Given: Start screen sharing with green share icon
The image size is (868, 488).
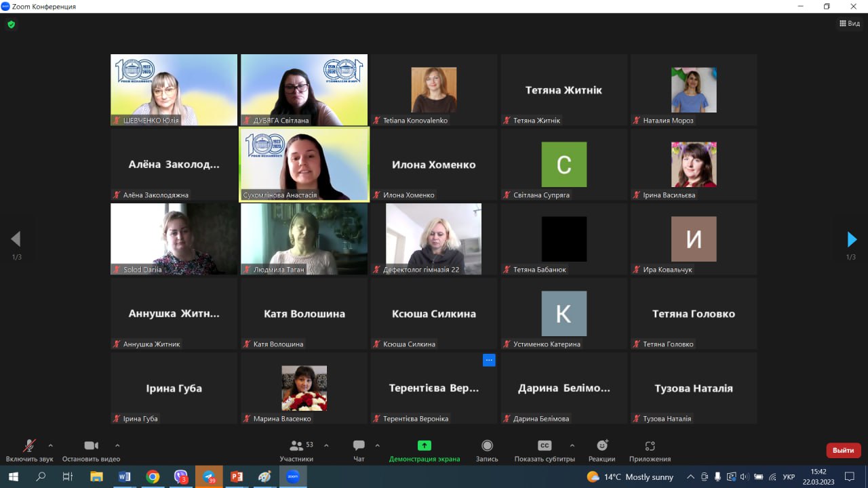Looking at the screenshot, I should tap(424, 446).
